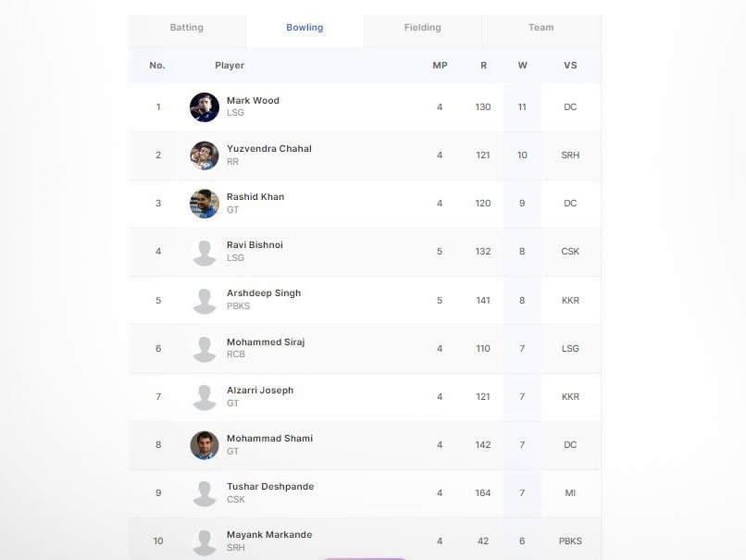The image size is (746, 560).
Task: Click Tushar Deshpande's placeholder avatar icon
Action: point(205,493)
